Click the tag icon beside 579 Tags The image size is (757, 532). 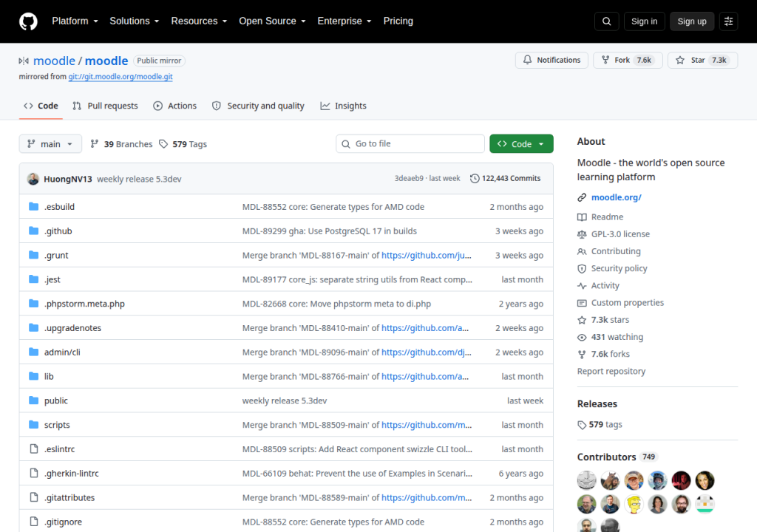tap(163, 144)
